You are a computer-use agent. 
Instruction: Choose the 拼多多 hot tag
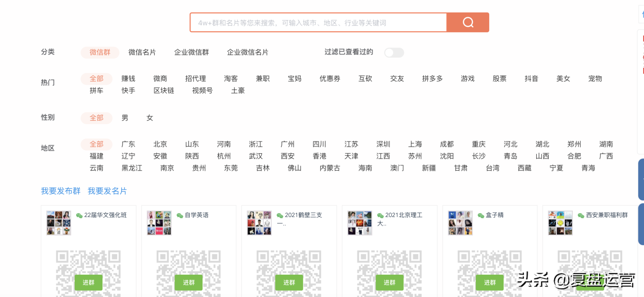432,79
